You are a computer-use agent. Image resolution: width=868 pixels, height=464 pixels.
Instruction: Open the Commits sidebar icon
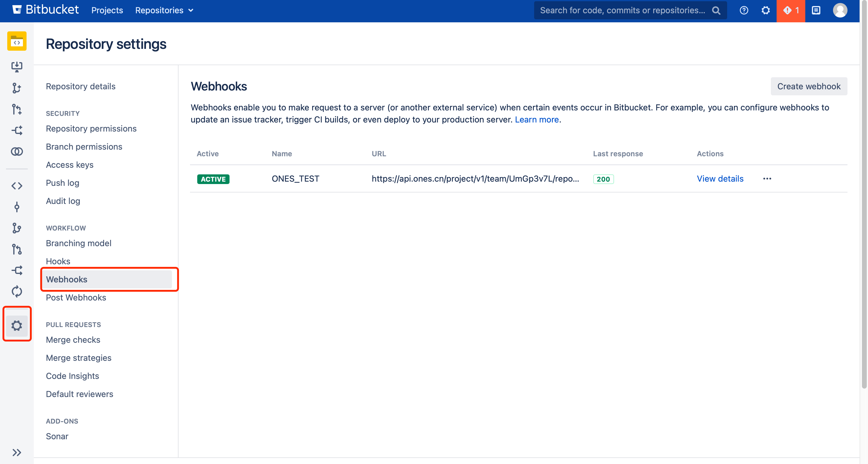tap(17, 207)
